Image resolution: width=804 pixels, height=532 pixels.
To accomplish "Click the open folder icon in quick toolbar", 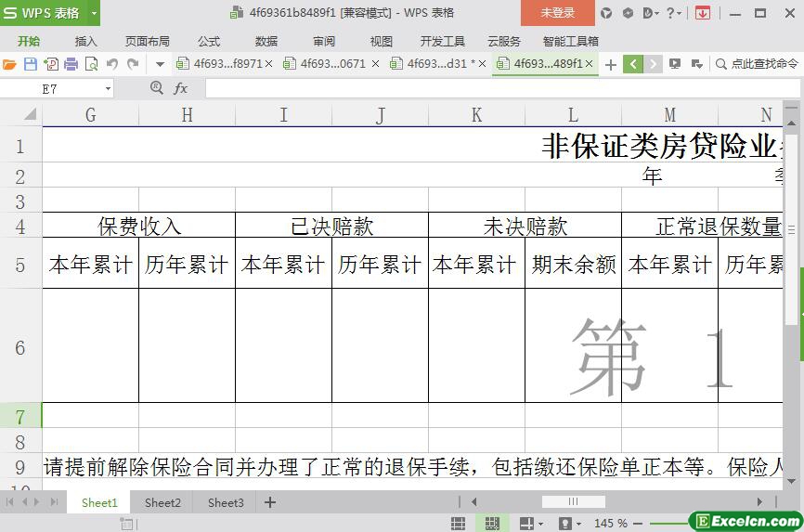I will (x=9, y=64).
